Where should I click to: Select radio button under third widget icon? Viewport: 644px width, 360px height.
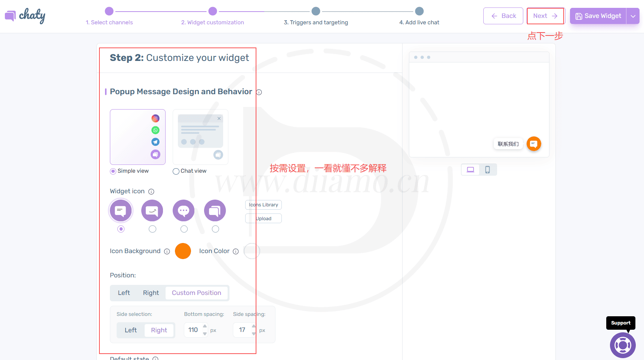pos(184,229)
